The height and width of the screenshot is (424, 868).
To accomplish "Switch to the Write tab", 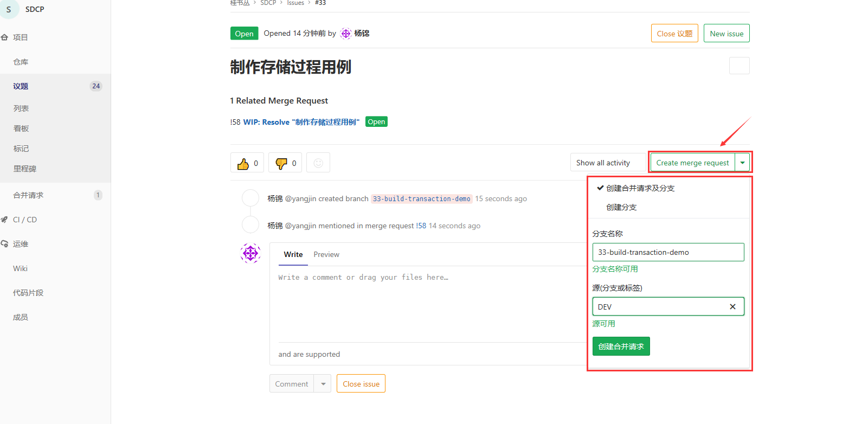I will [293, 254].
